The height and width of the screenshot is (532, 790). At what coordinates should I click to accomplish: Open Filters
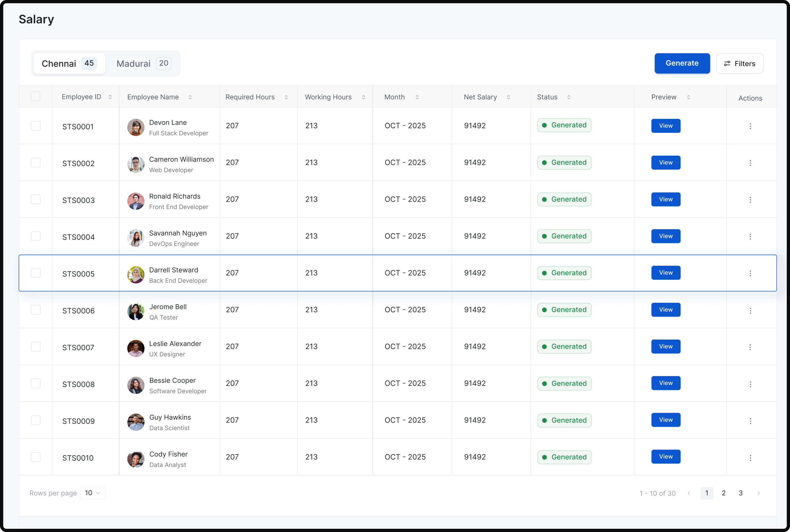[739, 64]
